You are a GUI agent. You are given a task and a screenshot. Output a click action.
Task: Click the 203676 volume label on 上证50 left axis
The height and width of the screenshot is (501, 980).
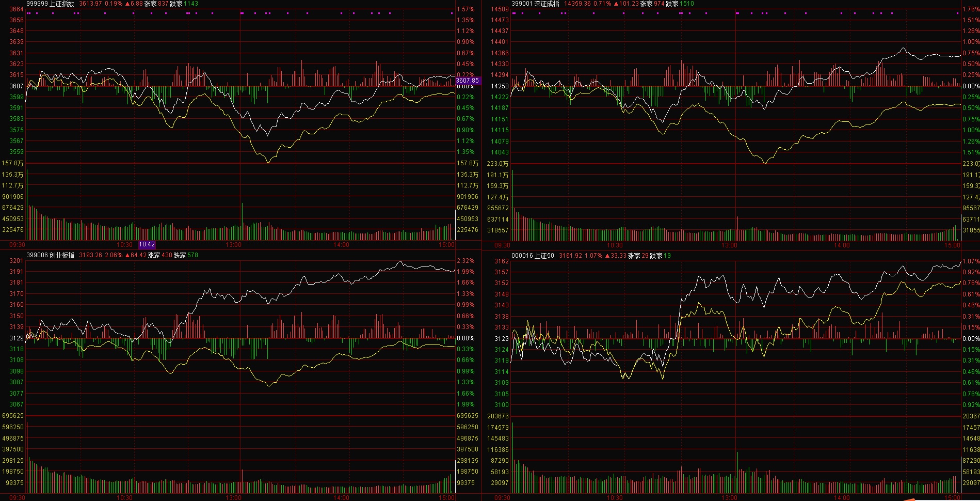[498, 416]
